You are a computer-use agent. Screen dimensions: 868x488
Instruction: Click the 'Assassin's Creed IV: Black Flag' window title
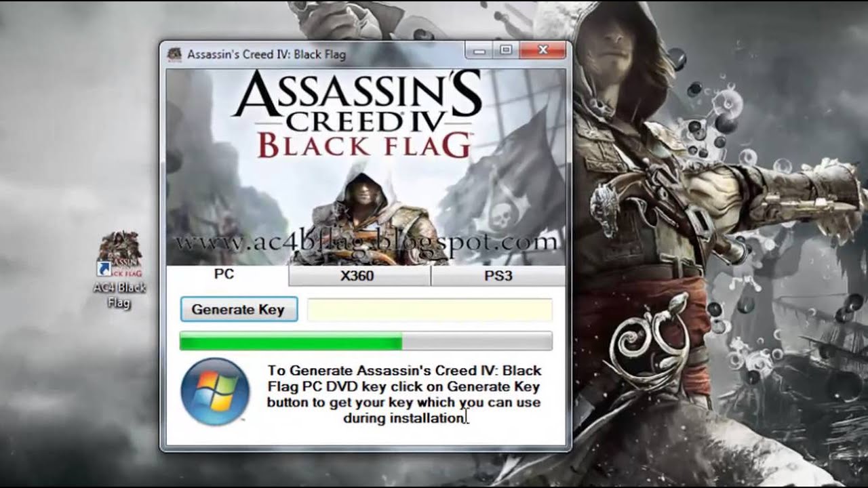click(x=267, y=54)
